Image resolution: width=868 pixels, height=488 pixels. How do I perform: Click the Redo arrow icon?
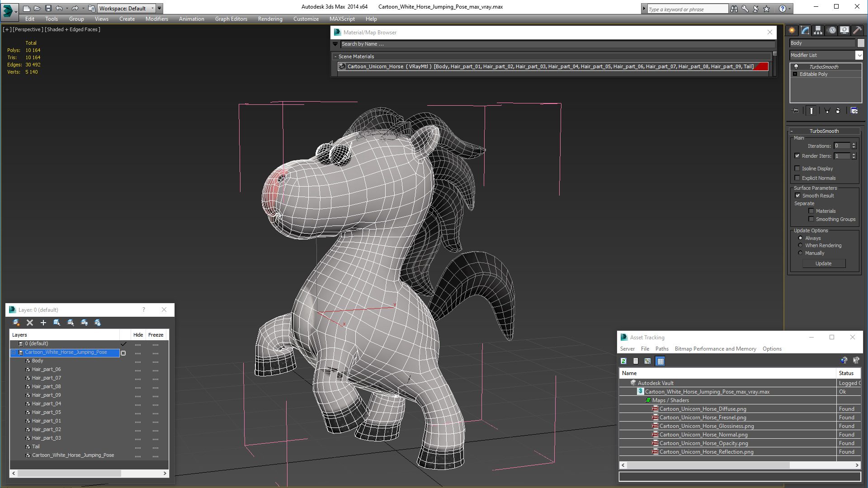tap(75, 8)
